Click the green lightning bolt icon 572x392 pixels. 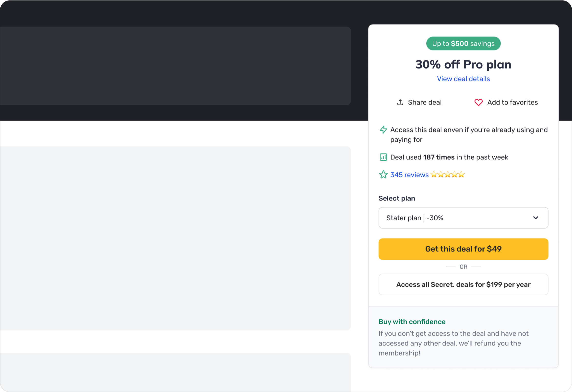click(383, 130)
